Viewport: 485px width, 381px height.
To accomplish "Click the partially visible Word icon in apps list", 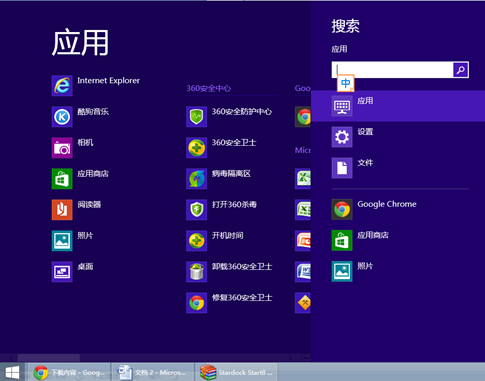I will [303, 272].
